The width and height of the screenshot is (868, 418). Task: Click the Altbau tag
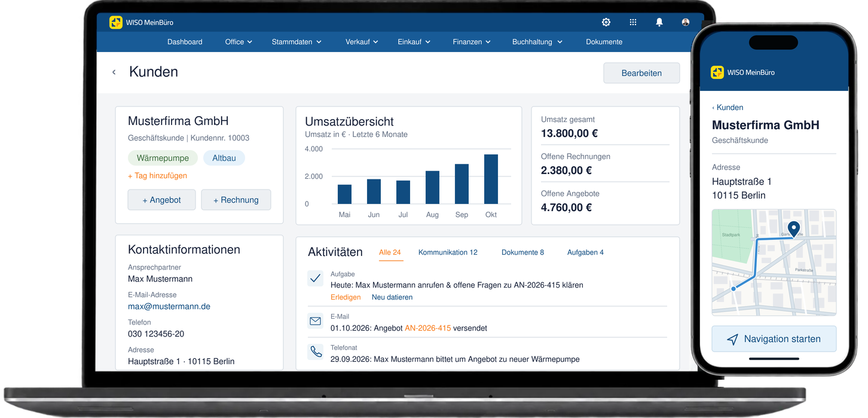click(x=224, y=158)
